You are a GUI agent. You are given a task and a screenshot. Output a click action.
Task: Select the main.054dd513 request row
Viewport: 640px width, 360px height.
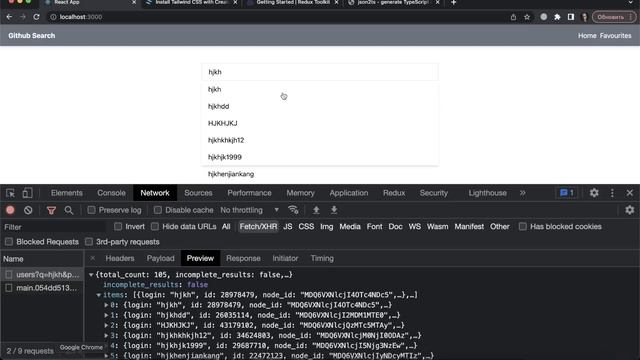pos(42,288)
